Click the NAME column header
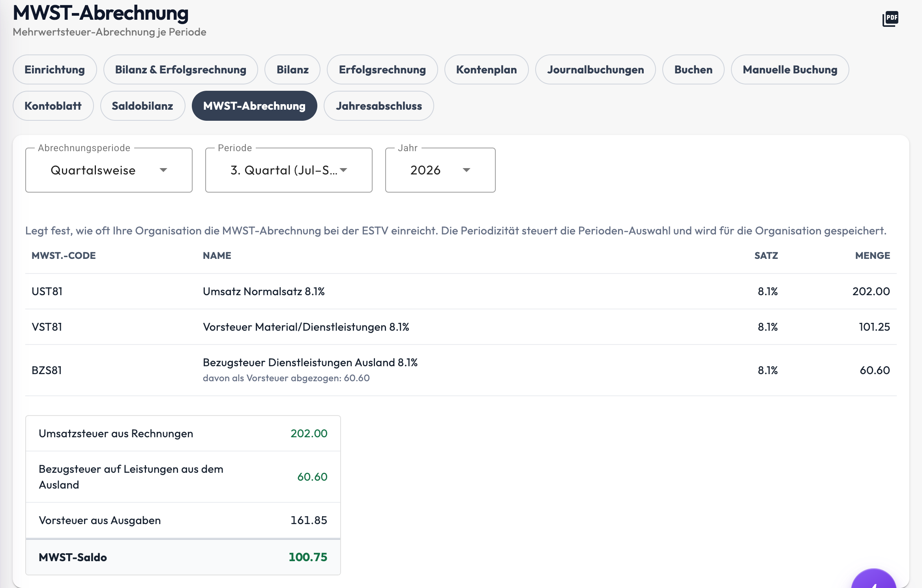The image size is (922, 588). (x=217, y=255)
